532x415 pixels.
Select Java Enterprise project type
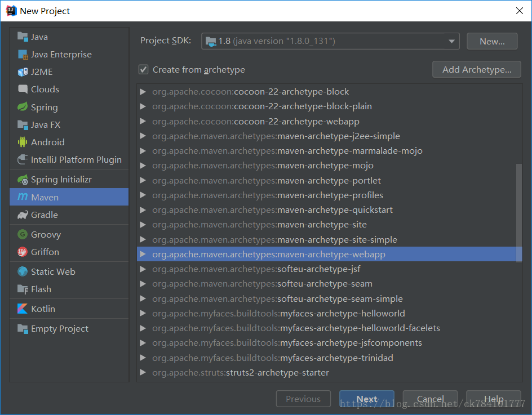pyautogui.click(x=69, y=54)
